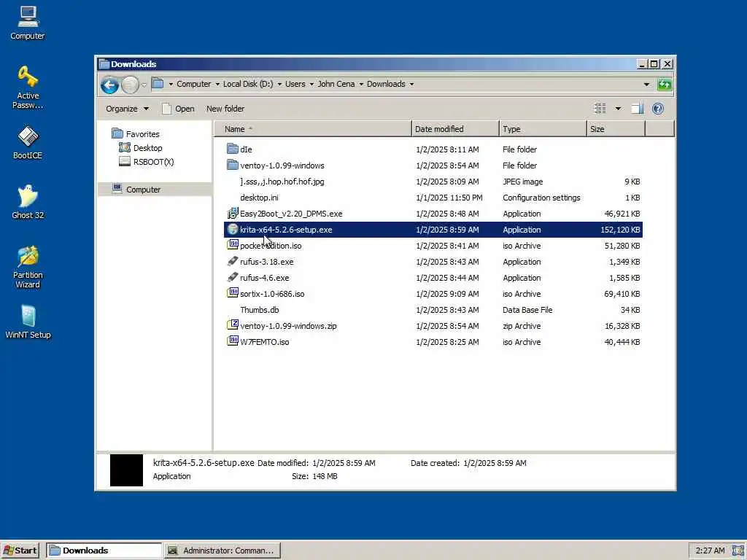The height and width of the screenshot is (560, 747).
Task: Select the pocket edition.iso file icon
Action: click(233, 245)
